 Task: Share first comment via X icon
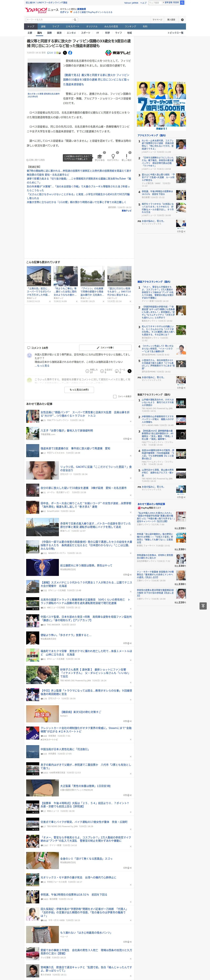(x=129, y=371)
